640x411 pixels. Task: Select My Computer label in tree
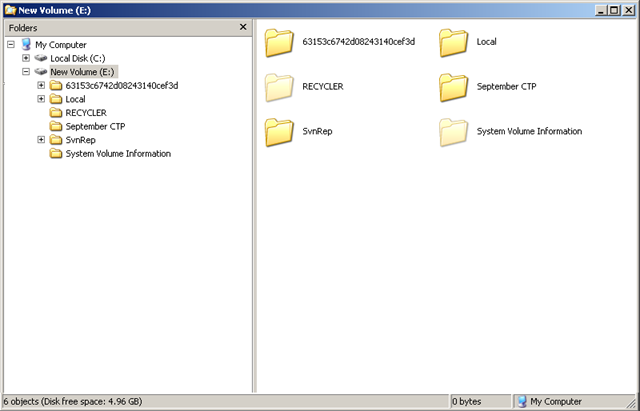[61, 44]
